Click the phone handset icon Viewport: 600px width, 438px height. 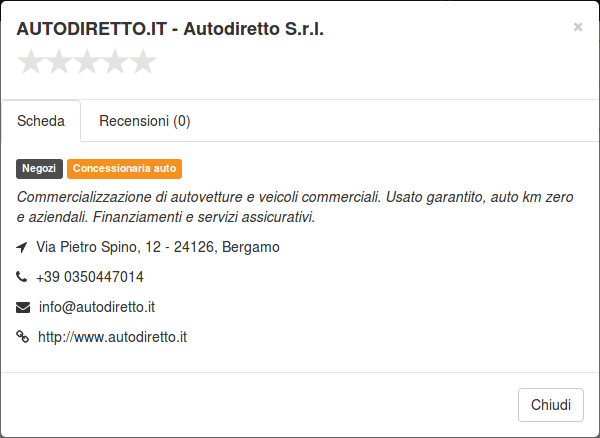click(21, 277)
